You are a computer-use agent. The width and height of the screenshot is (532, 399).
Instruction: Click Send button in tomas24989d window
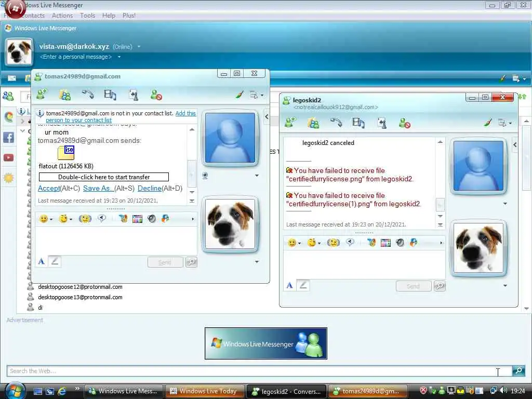coord(165,262)
